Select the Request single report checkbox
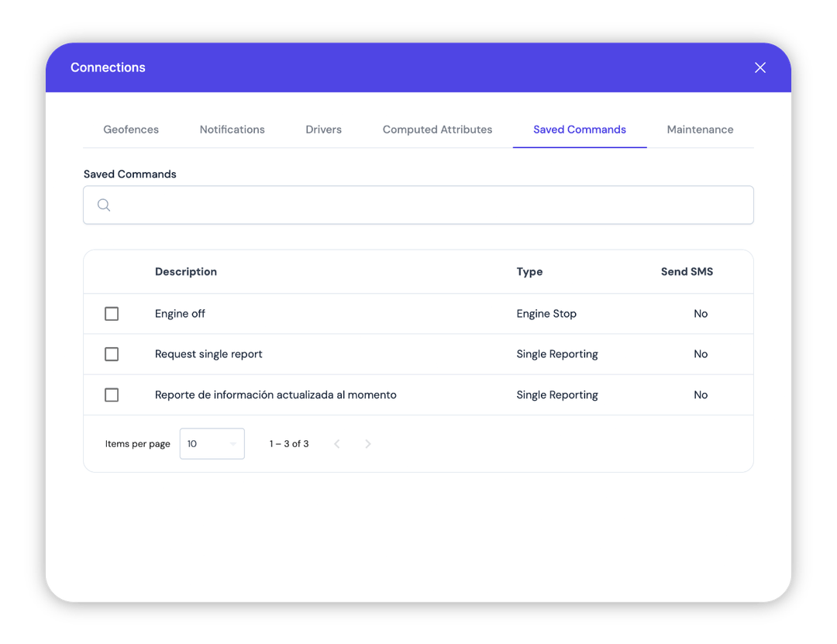Image resolution: width=837 pixels, height=644 pixels. point(112,354)
